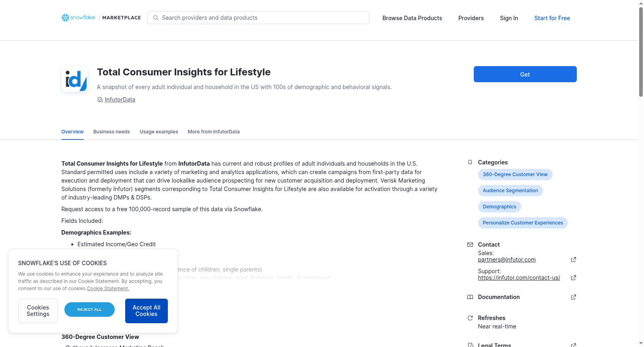Click the Refreshes circular arrow icon
644x347 pixels.
(x=470, y=318)
